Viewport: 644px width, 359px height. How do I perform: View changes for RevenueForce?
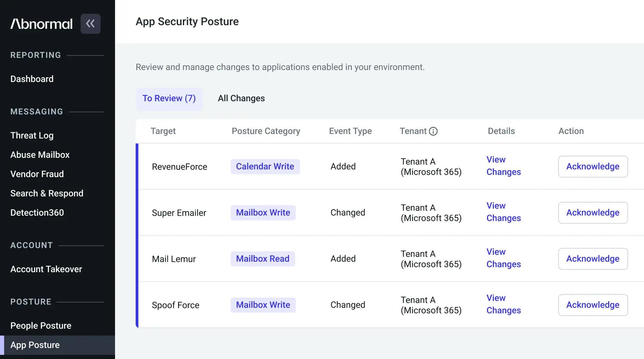[503, 166]
